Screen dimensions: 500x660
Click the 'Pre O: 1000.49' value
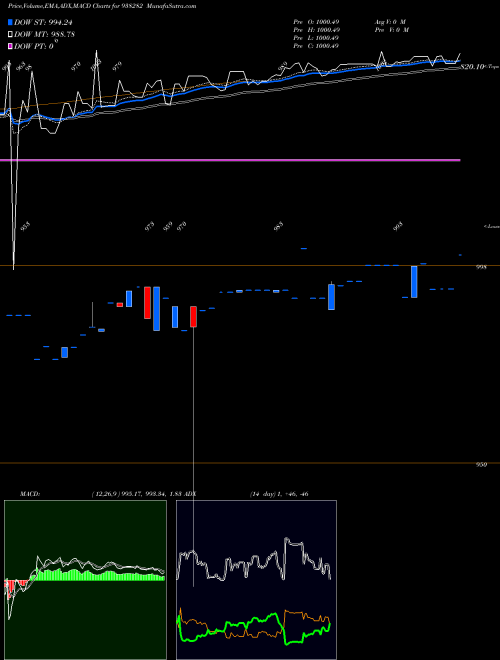pyautogui.click(x=316, y=22)
